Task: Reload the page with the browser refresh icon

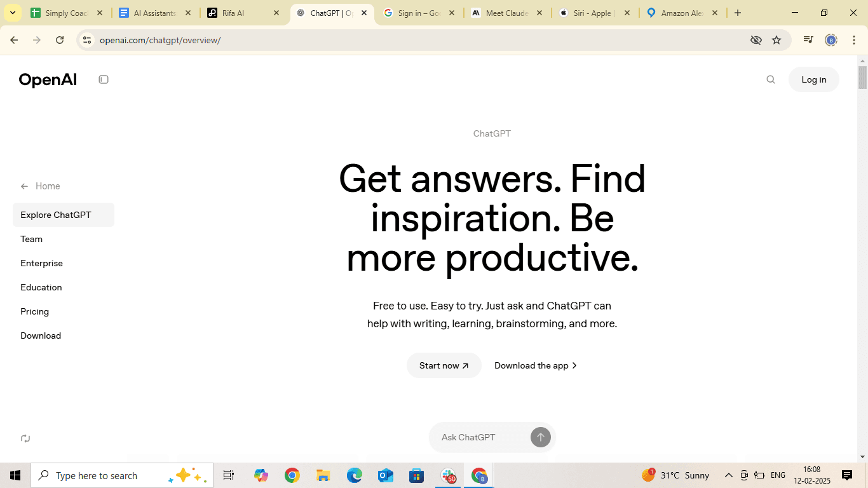Action: 60,40
